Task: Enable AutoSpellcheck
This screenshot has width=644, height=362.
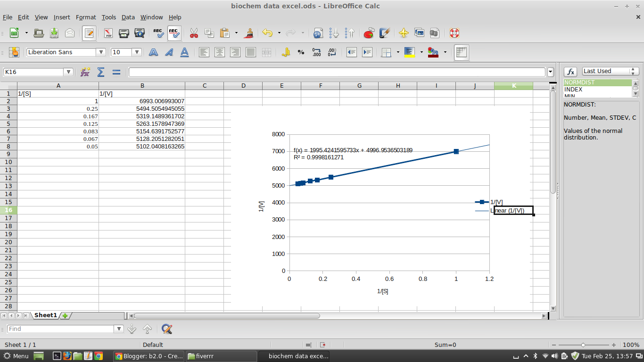Action: tap(174, 33)
